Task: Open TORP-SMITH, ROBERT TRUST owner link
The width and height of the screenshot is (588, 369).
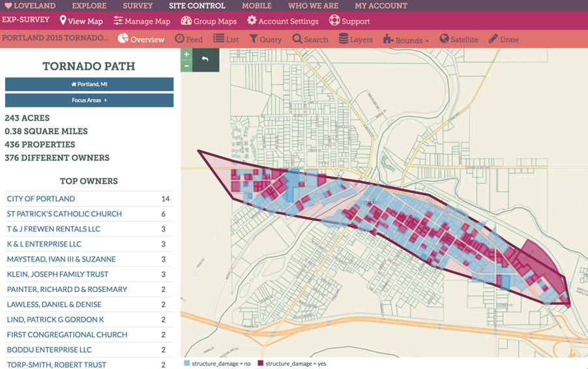Action: click(57, 364)
